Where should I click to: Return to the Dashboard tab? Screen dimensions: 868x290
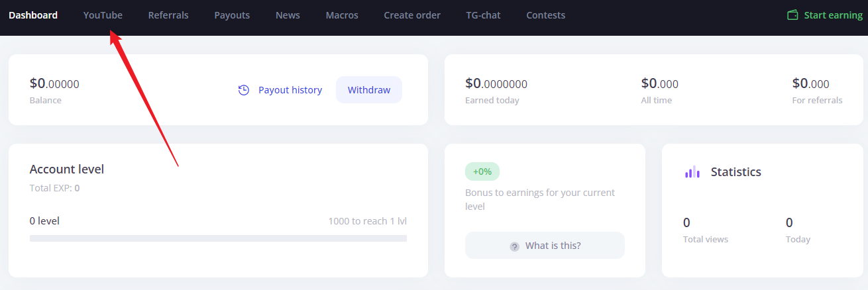(x=33, y=15)
